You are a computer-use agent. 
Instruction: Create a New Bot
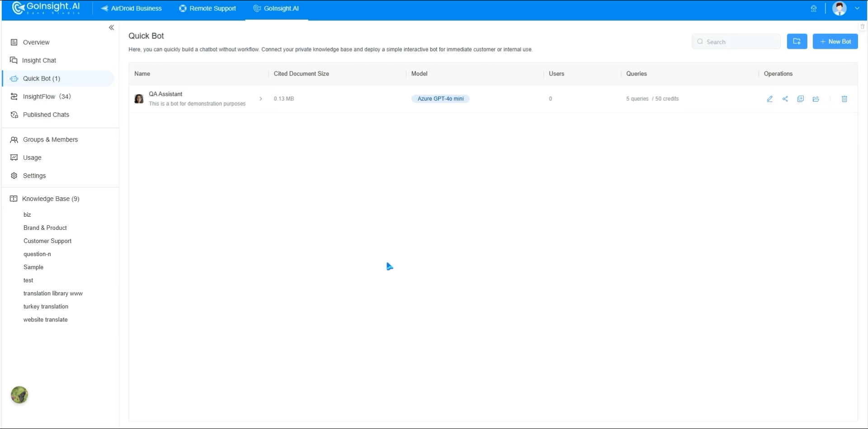tap(835, 42)
